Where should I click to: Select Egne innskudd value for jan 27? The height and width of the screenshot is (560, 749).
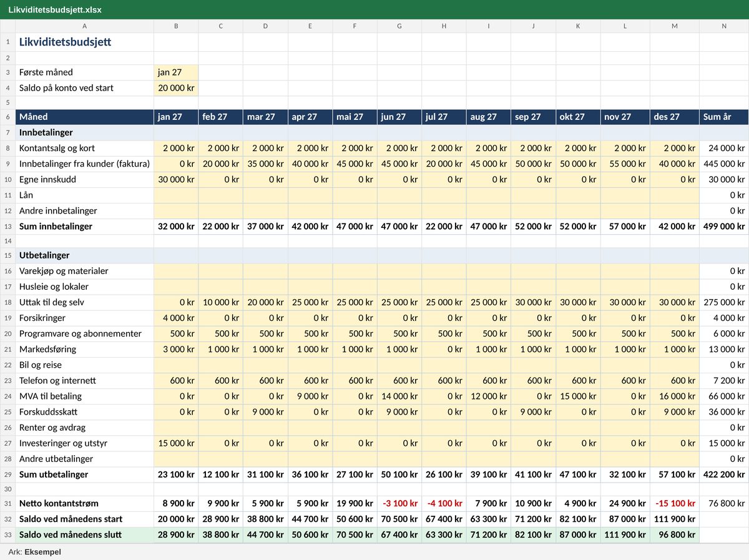(x=176, y=180)
